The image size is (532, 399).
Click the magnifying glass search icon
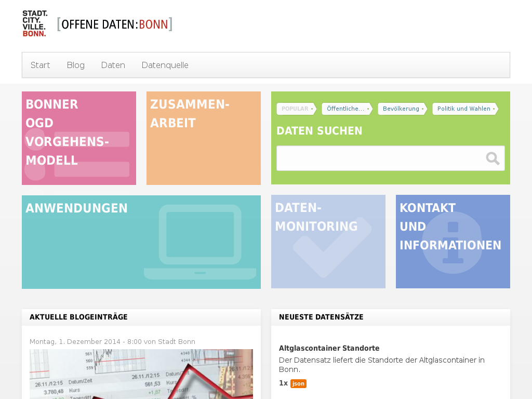point(493,158)
